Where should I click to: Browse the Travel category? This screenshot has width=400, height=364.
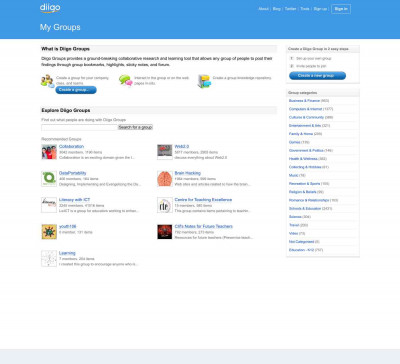coord(294,225)
